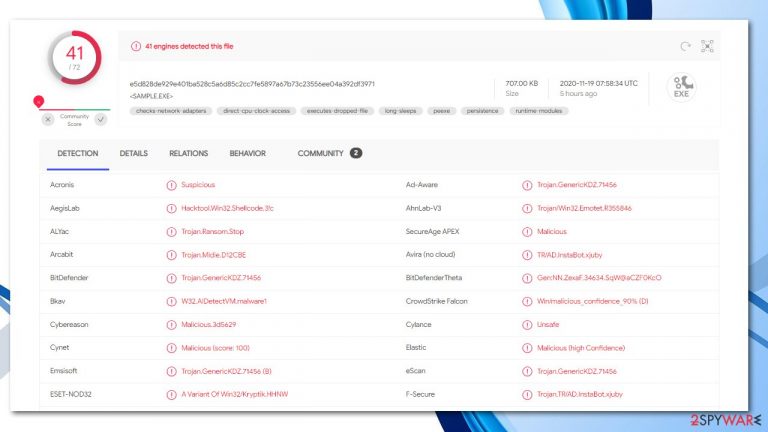Click Cynet's 'Malicious (score: 100)' result
The width and height of the screenshot is (768, 432).
(216, 348)
